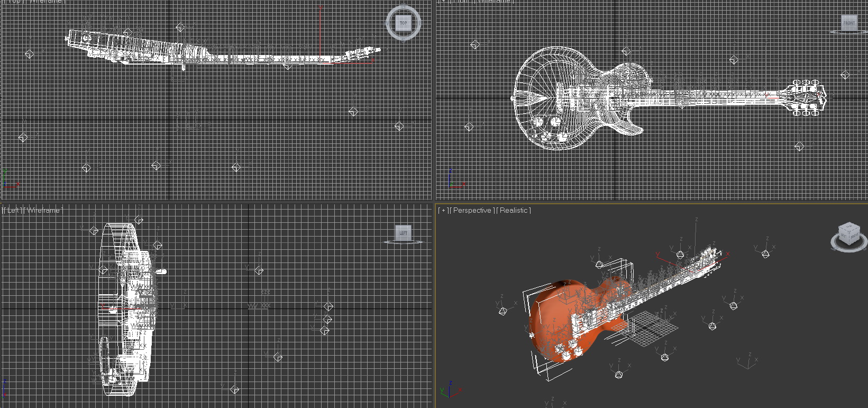
Task: Click the TOP face of the Top viewport ViewCube
Action: tap(403, 23)
